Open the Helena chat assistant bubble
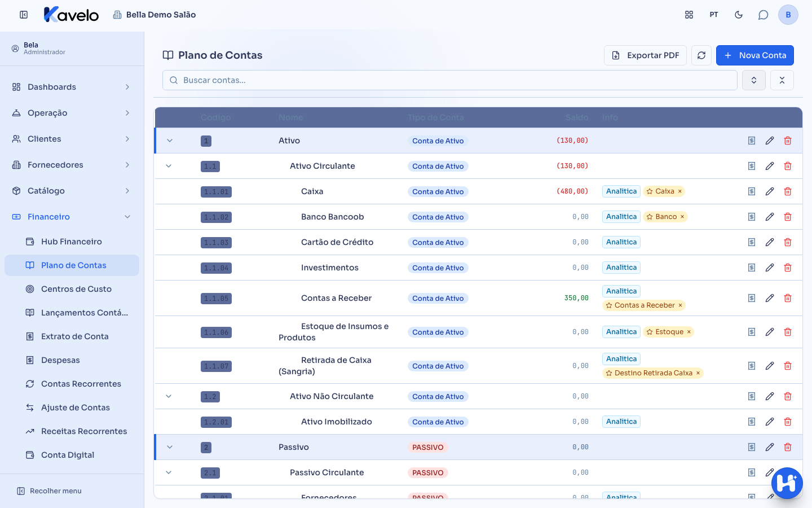Screen dimensions: 812x508 pos(787,483)
